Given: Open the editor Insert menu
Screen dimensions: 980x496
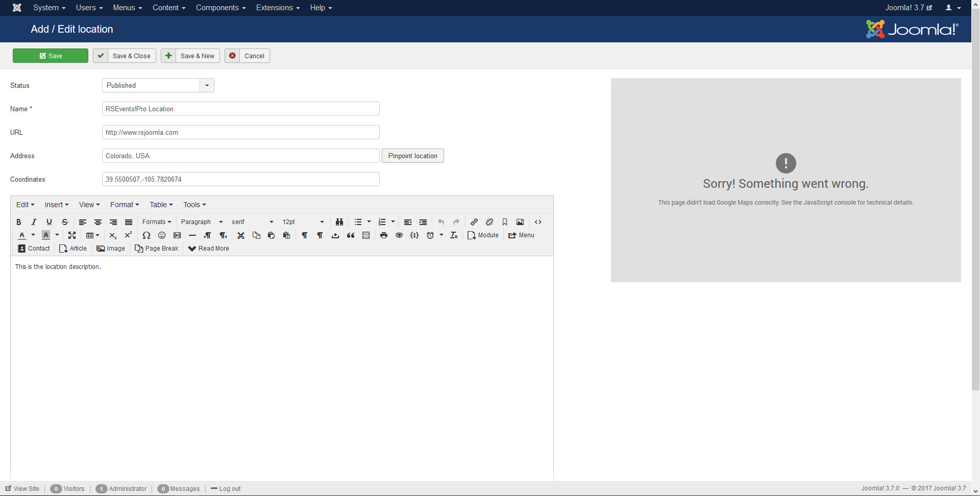Looking at the screenshot, I should [x=56, y=205].
